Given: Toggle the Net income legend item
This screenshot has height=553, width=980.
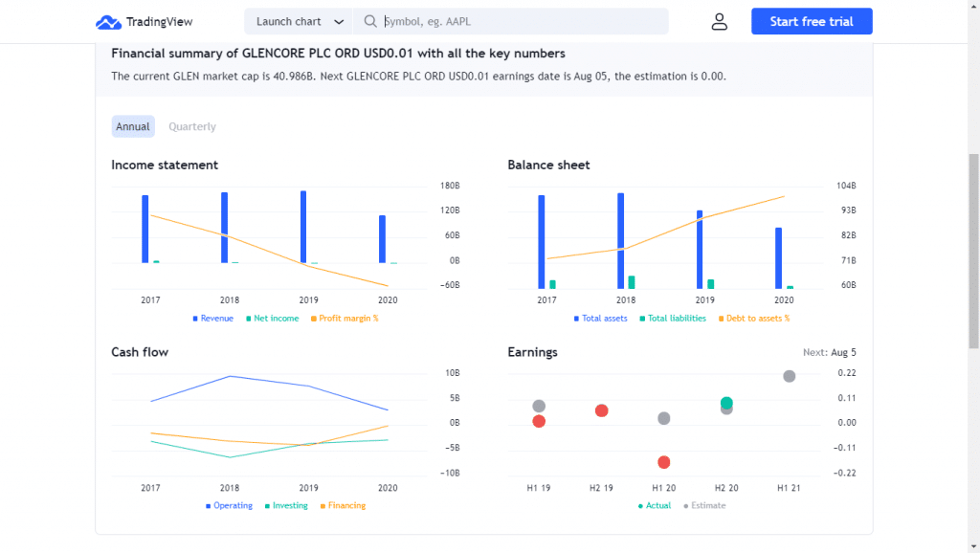Looking at the screenshot, I should 273,318.
